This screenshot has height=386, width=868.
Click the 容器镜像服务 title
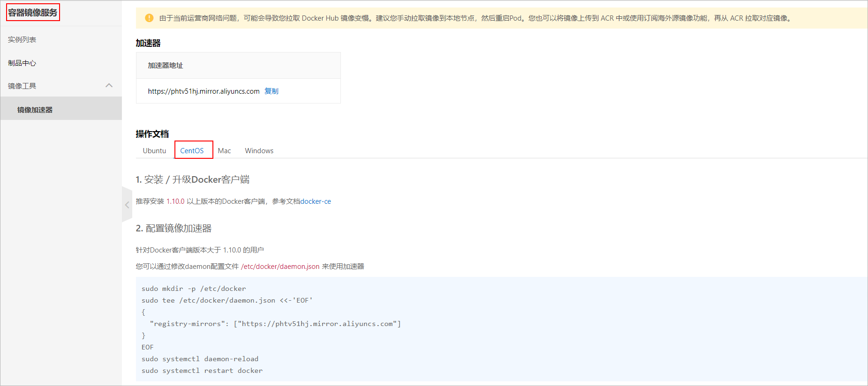(33, 13)
